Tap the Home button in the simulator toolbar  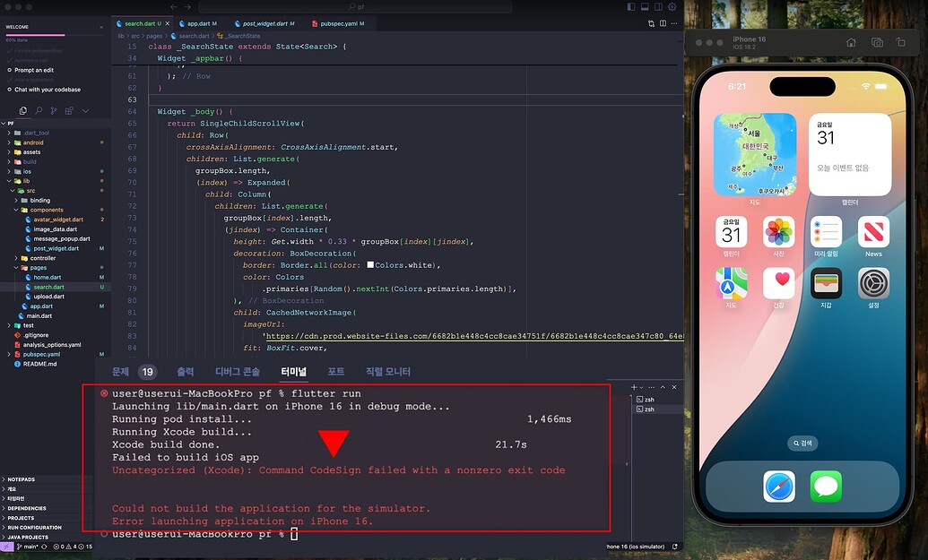850,42
